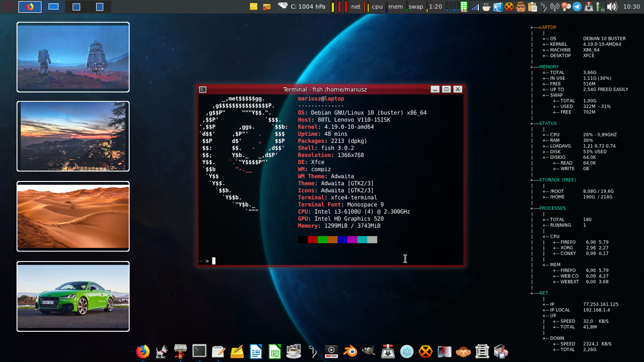The image size is (644, 362).
Task: Open weather applet showing 1004 hPa
Action: click(x=302, y=7)
